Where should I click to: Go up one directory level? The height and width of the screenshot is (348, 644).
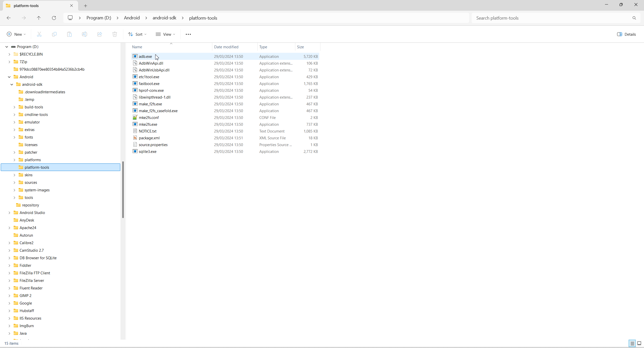(39, 18)
